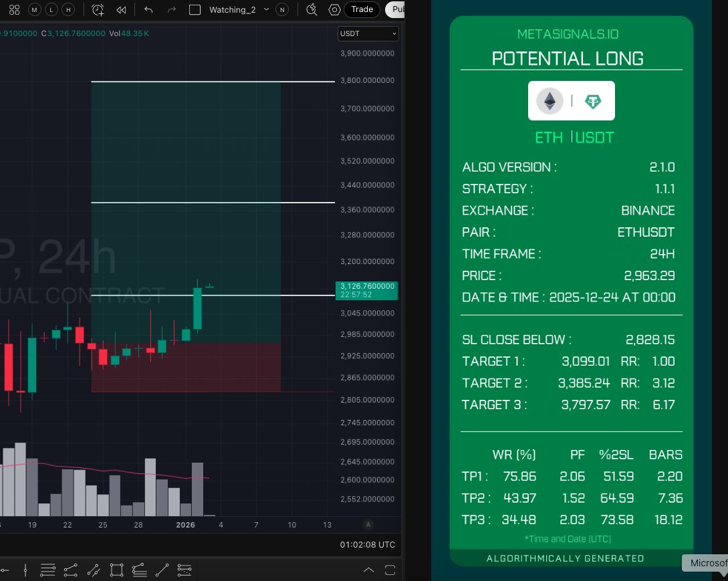The width and height of the screenshot is (728, 581).
Task: Select the chart layout square icon
Action: (x=195, y=10)
